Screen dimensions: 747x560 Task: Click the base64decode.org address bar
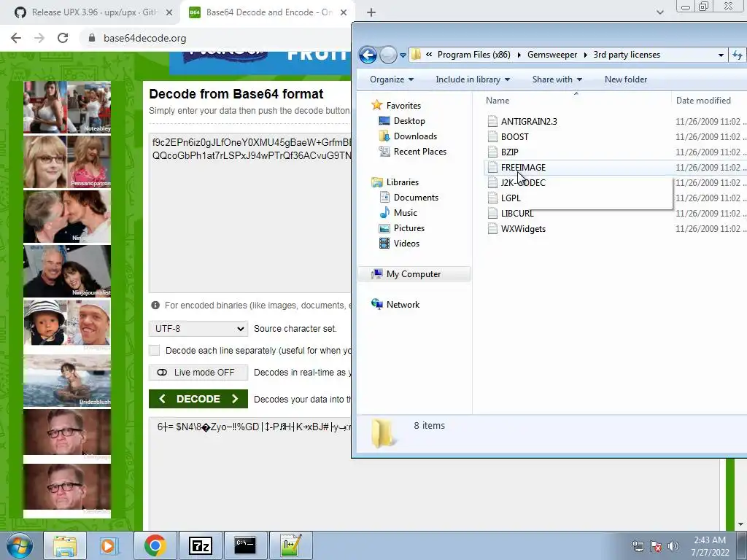(145, 38)
